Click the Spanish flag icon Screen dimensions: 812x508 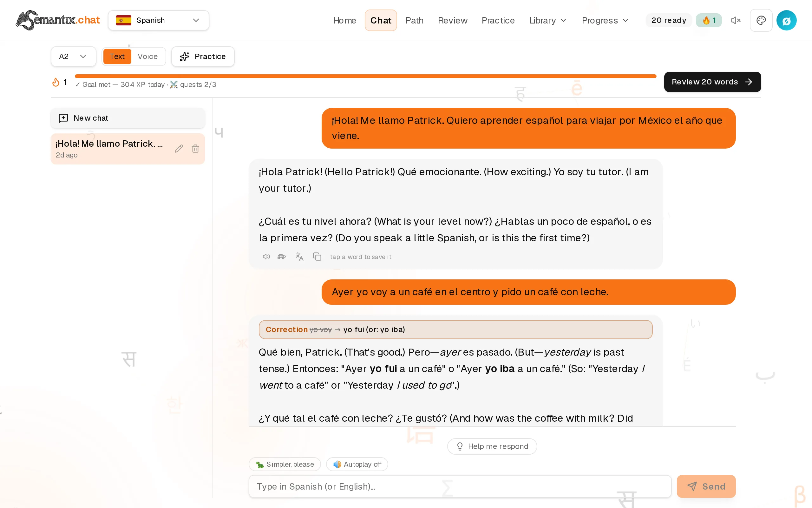click(123, 20)
